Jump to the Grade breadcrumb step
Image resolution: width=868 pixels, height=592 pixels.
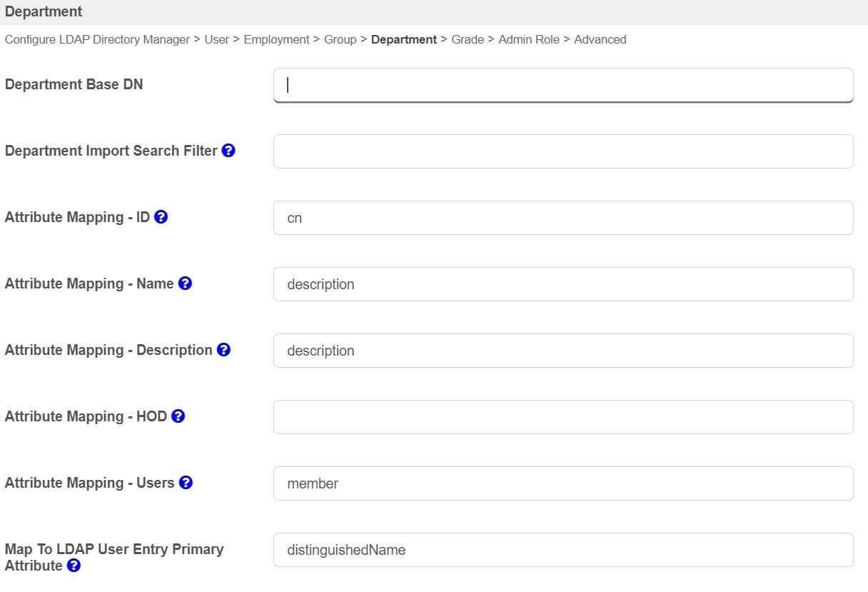tap(468, 40)
